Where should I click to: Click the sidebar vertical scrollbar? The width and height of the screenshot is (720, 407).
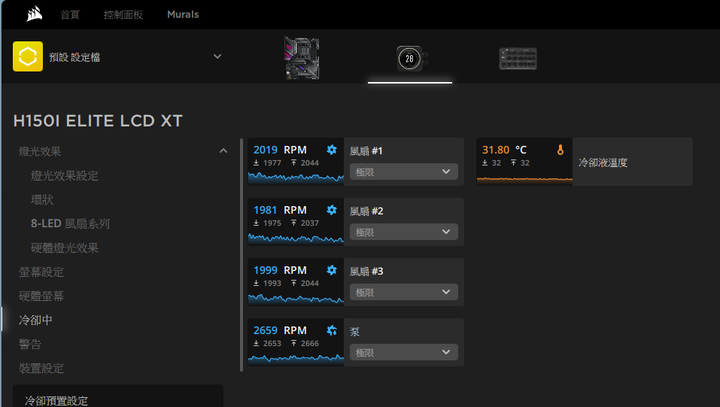pos(242,254)
